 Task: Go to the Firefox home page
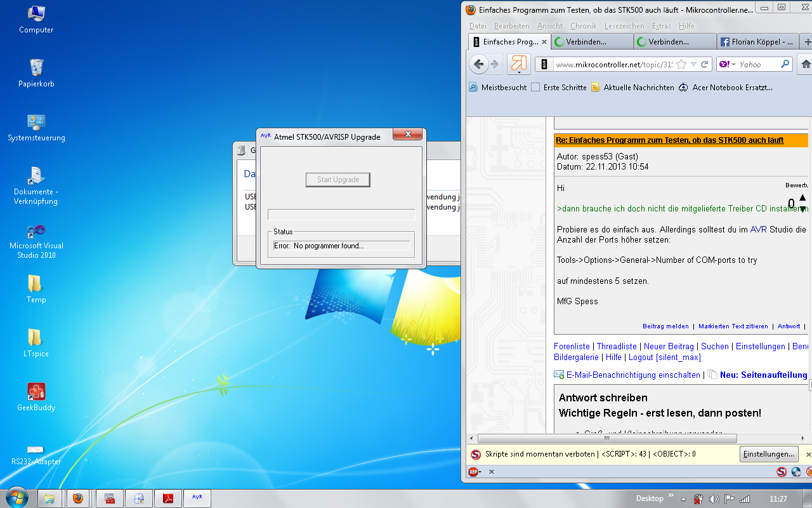[806, 64]
